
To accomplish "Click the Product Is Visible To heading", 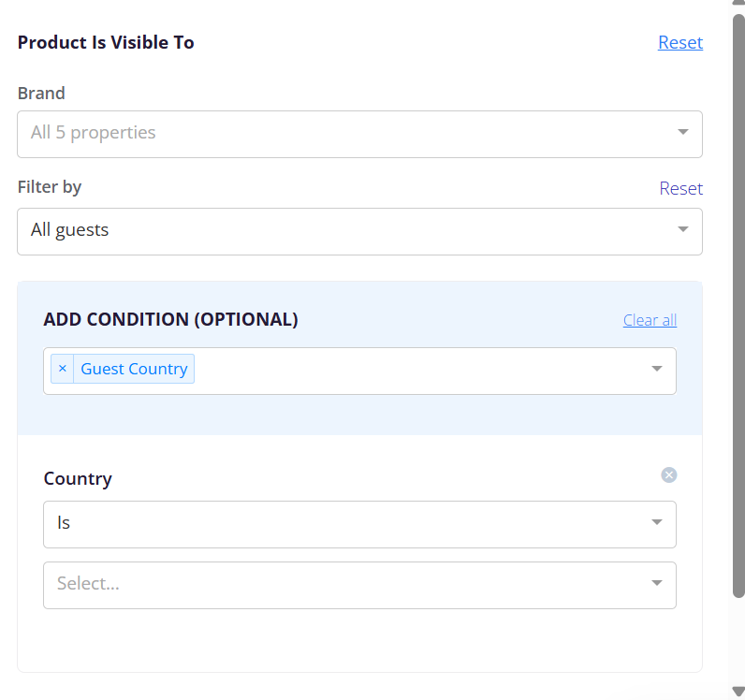I will [106, 42].
